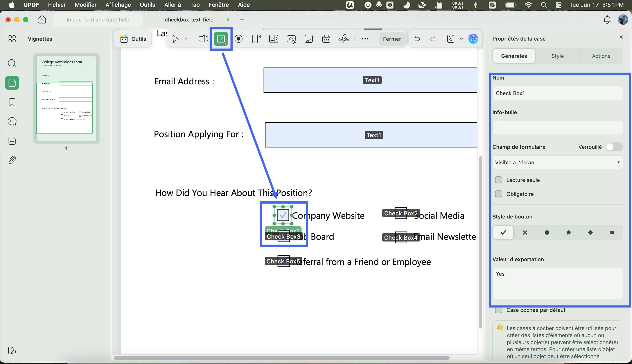This screenshot has width=632, height=364.
Task: Select the Check Box2 Social Media field
Action: click(x=401, y=213)
